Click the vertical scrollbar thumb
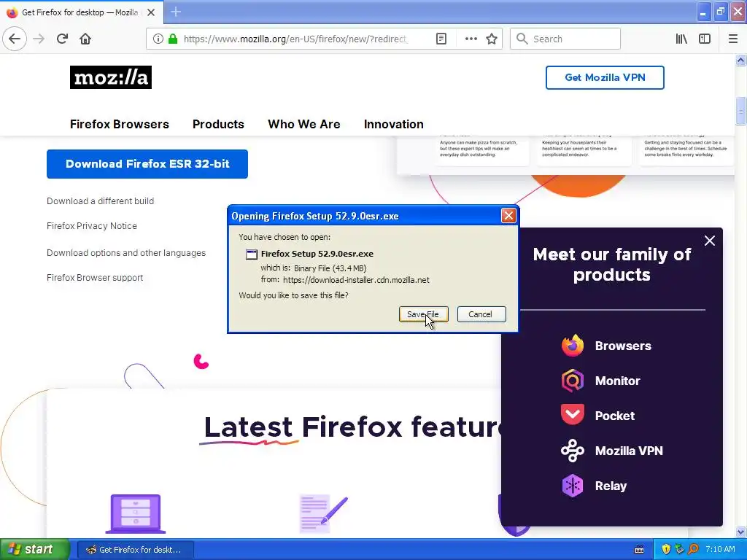 (x=740, y=111)
